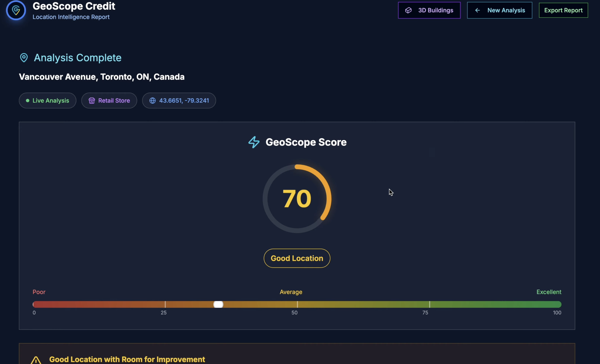Click the white handle on score bar

(218, 304)
